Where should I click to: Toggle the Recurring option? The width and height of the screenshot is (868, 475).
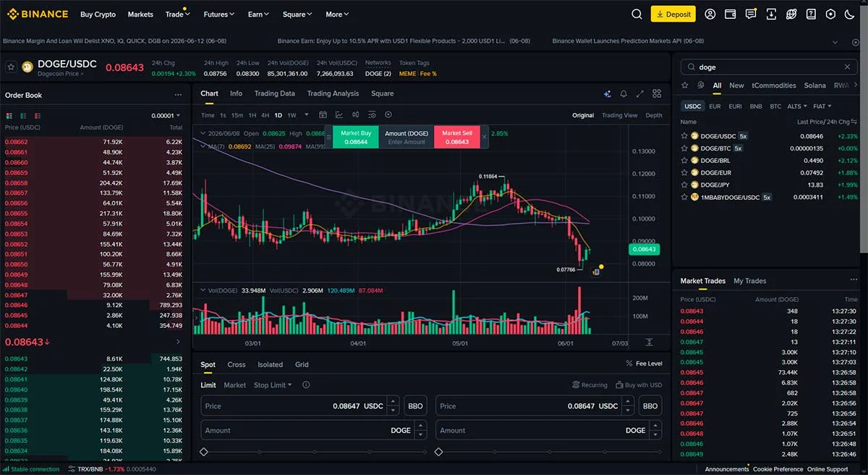point(590,385)
